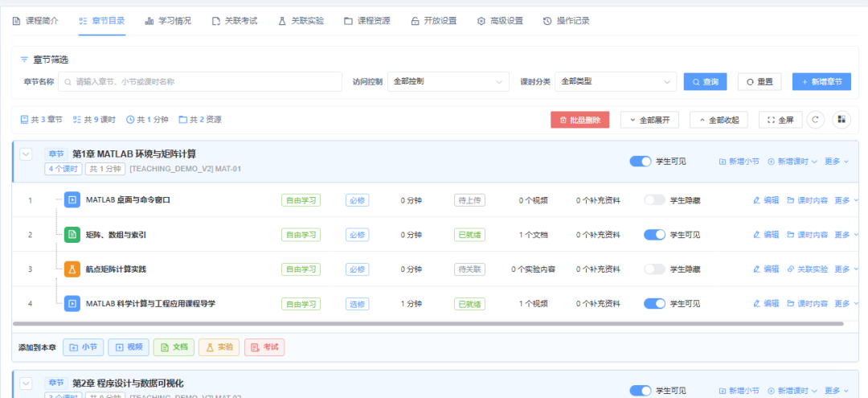This screenshot has height=398, width=868.
Task: Click the horizontal scrollbar under the lesson list
Action: (x=428, y=323)
